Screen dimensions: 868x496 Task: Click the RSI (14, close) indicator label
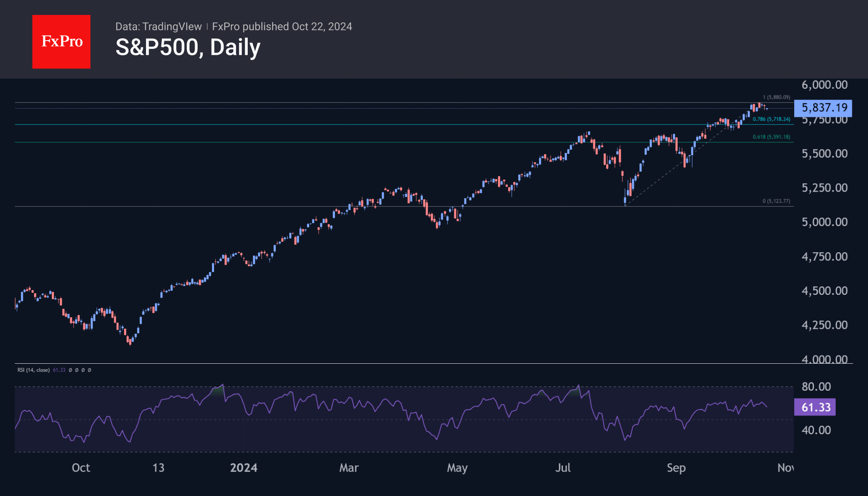click(x=33, y=370)
